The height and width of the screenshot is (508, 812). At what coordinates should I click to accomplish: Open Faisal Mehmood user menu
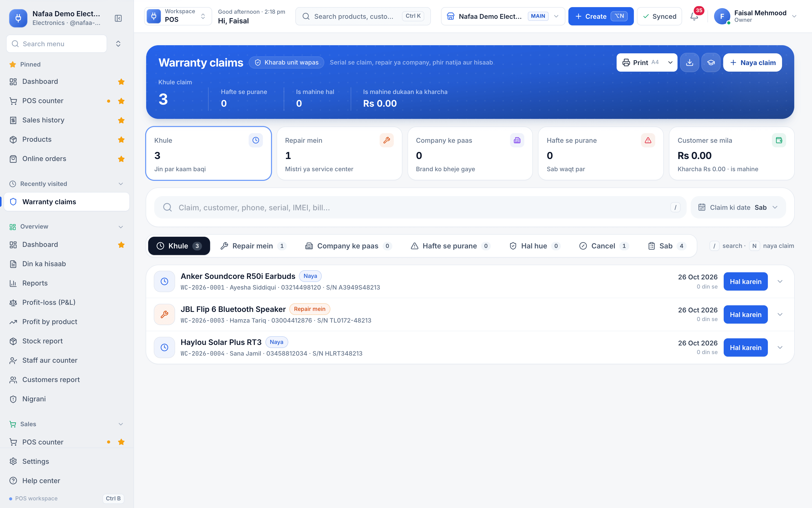[x=756, y=16]
